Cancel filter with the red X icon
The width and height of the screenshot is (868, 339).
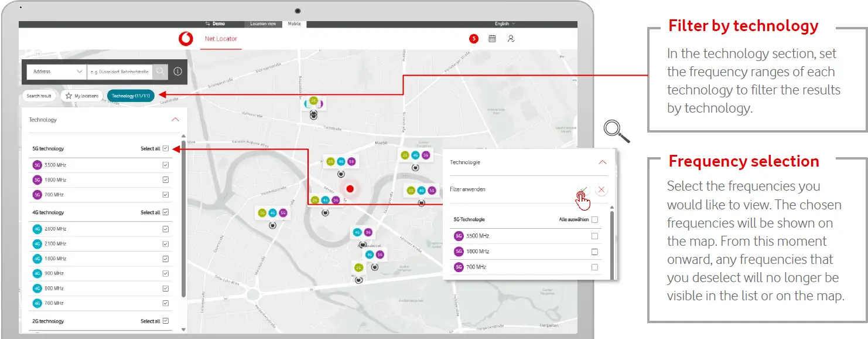pos(601,189)
